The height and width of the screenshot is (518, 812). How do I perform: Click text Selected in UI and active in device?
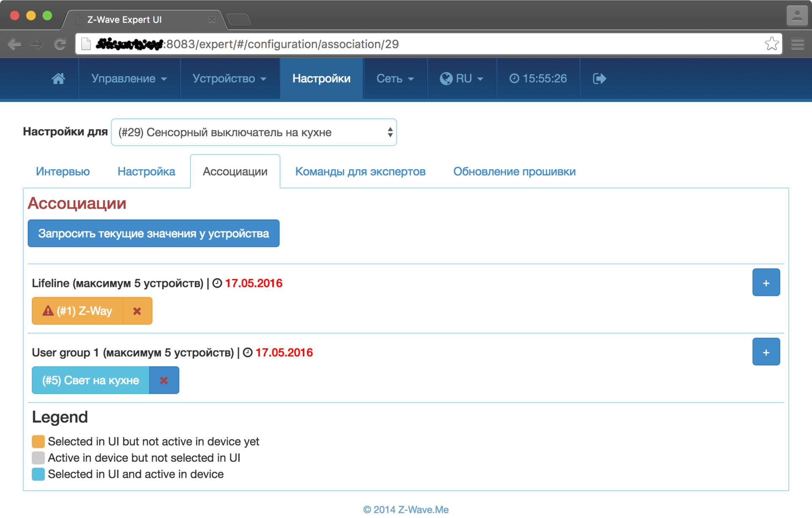click(136, 474)
